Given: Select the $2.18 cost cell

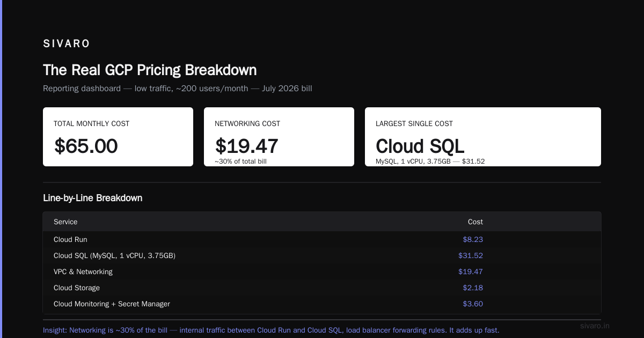Looking at the screenshot, I should [x=473, y=288].
